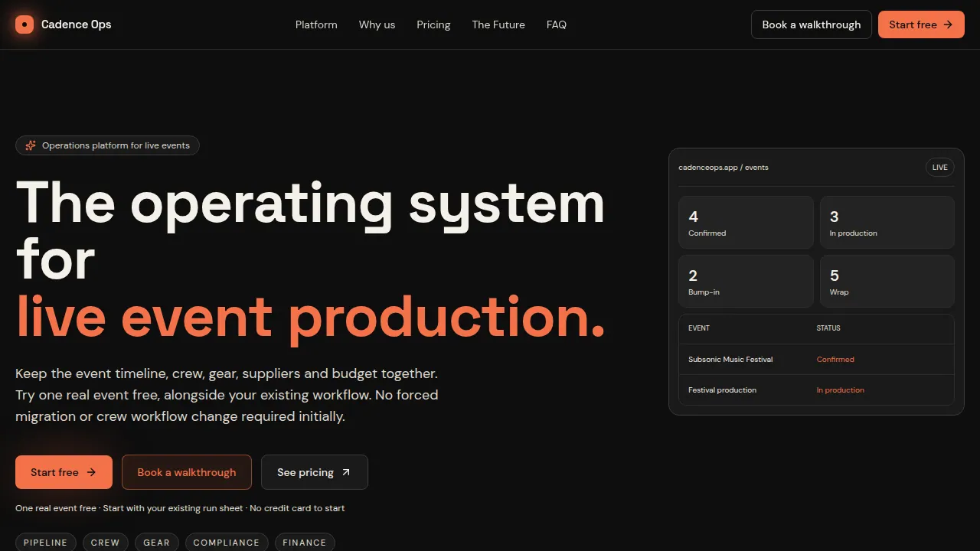Click the No credit card to start note

point(297,508)
